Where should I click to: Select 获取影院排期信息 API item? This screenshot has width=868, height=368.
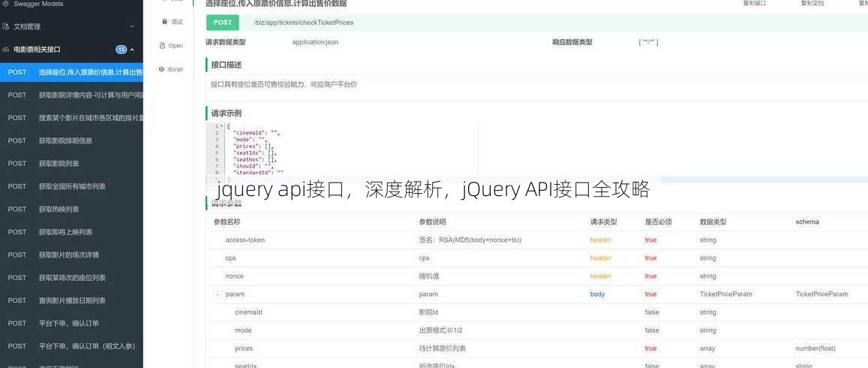pyautogui.click(x=71, y=140)
